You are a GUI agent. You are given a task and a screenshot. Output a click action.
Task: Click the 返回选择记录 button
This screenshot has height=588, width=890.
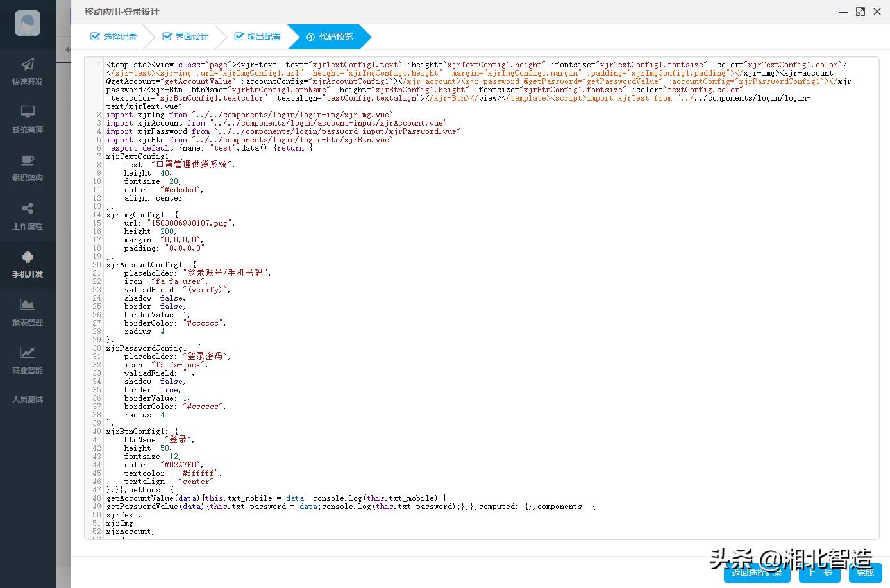click(x=757, y=573)
